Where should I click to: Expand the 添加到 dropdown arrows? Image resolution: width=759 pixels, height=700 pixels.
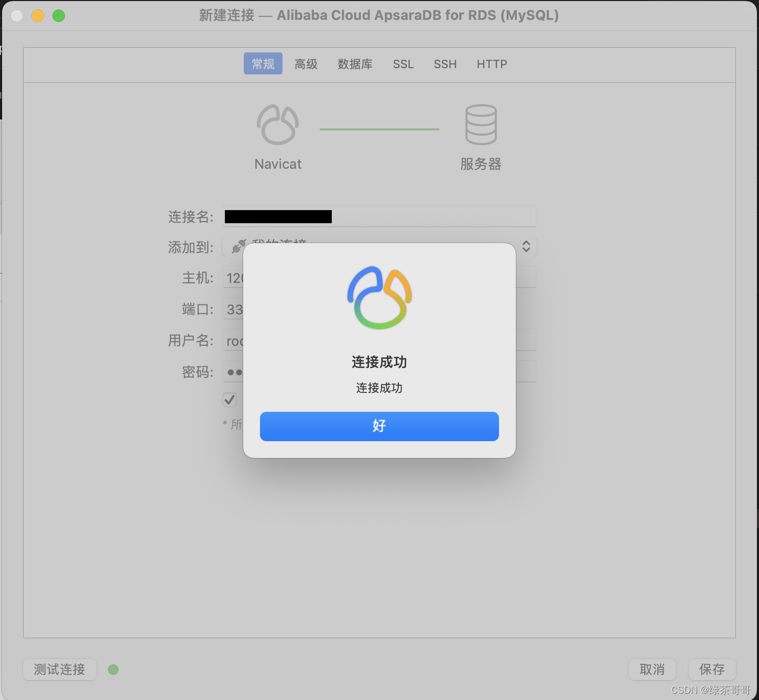[x=526, y=246]
